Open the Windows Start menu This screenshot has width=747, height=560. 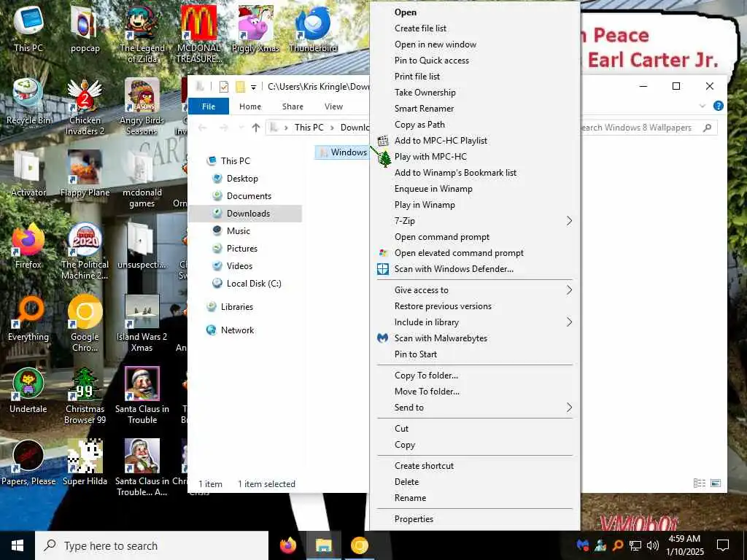pos(18,545)
